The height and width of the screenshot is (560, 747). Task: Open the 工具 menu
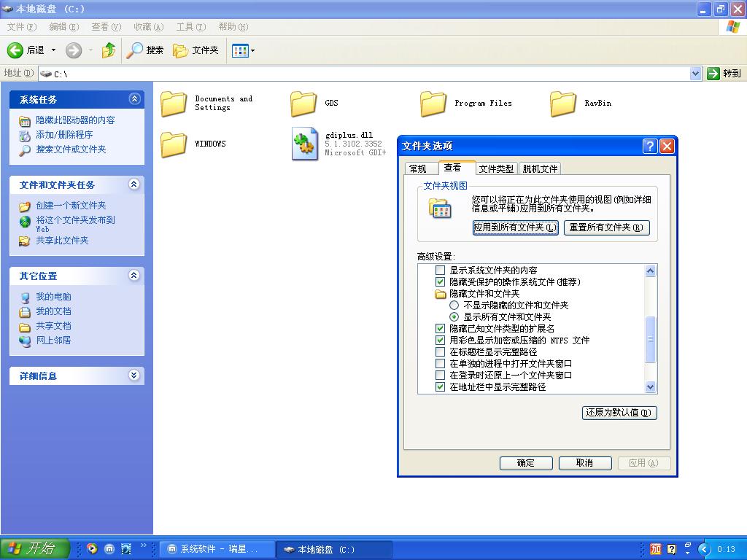[191, 27]
